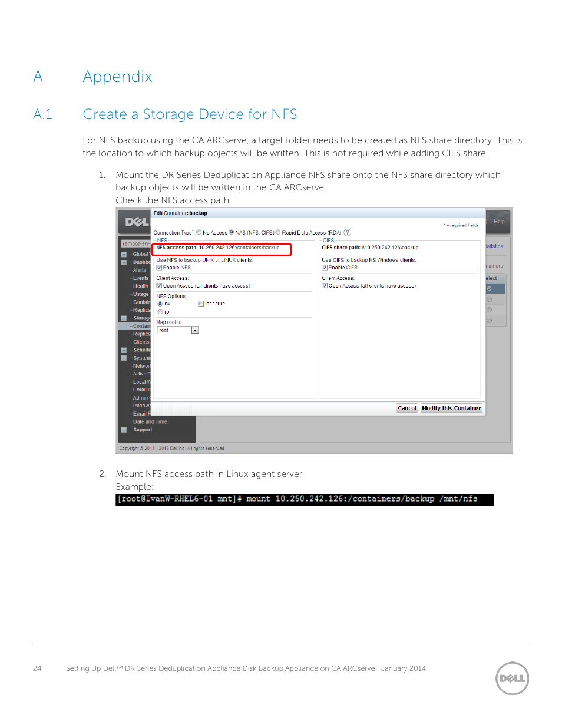Click the CIFS share path text

[x=370, y=248]
